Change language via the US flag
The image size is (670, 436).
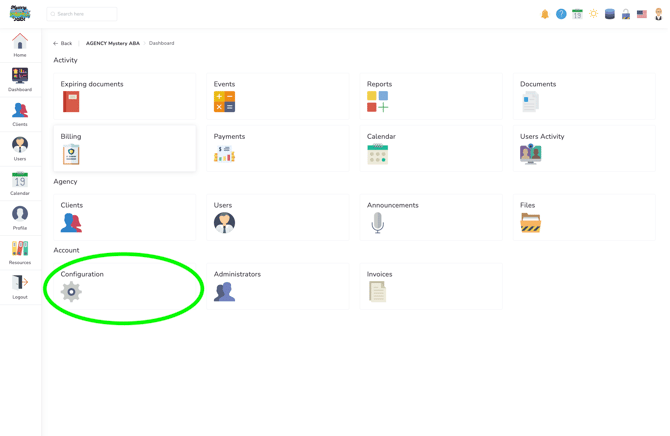pyautogui.click(x=642, y=14)
